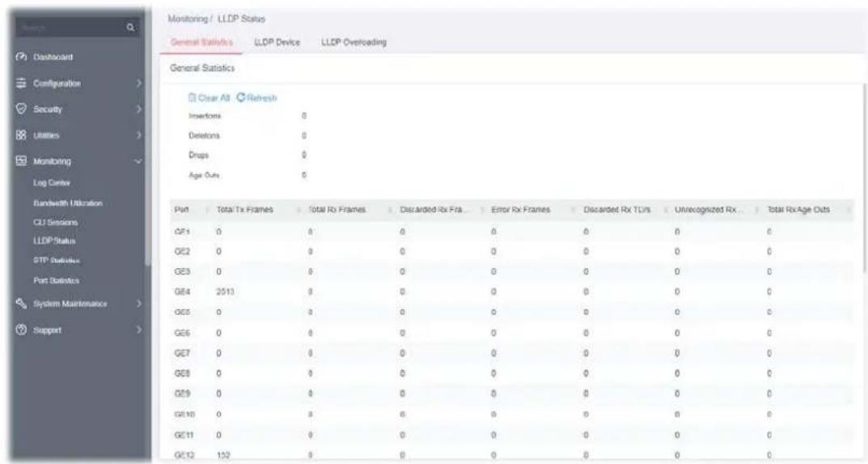
Task: Select the GE4 port row
Action: pyautogui.click(x=511, y=292)
